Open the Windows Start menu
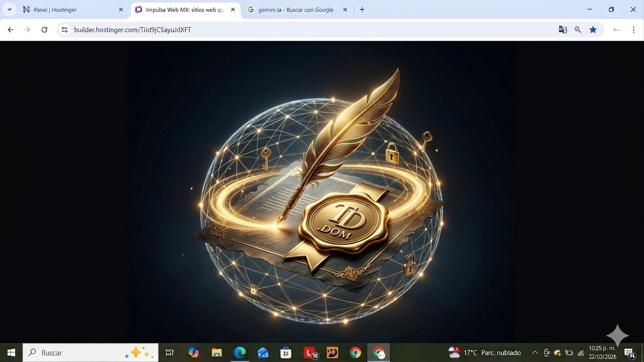Viewport: 644px width, 362px height. pyautogui.click(x=11, y=353)
